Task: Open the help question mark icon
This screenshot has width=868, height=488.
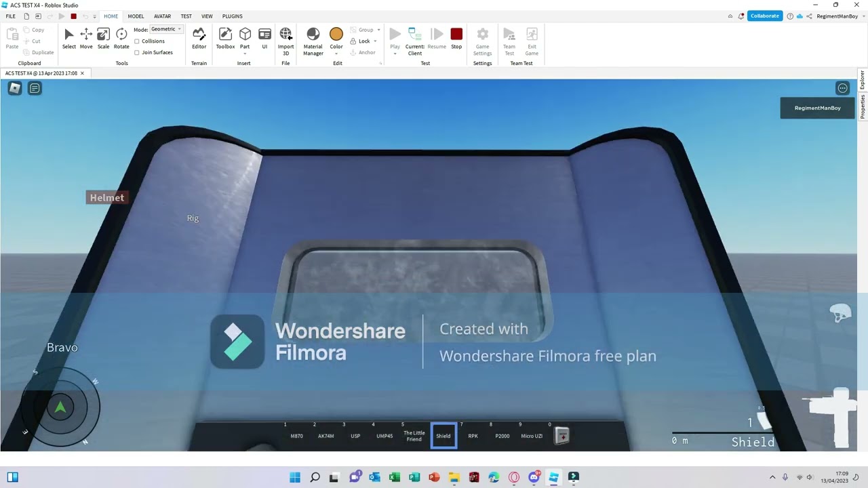Action: (790, 16)
